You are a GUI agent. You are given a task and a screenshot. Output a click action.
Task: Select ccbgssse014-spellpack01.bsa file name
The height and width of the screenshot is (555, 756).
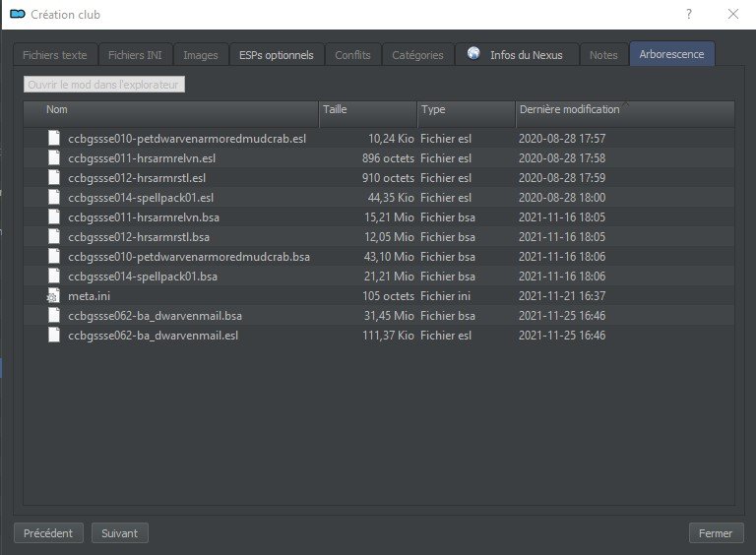[x=143, y=277]
